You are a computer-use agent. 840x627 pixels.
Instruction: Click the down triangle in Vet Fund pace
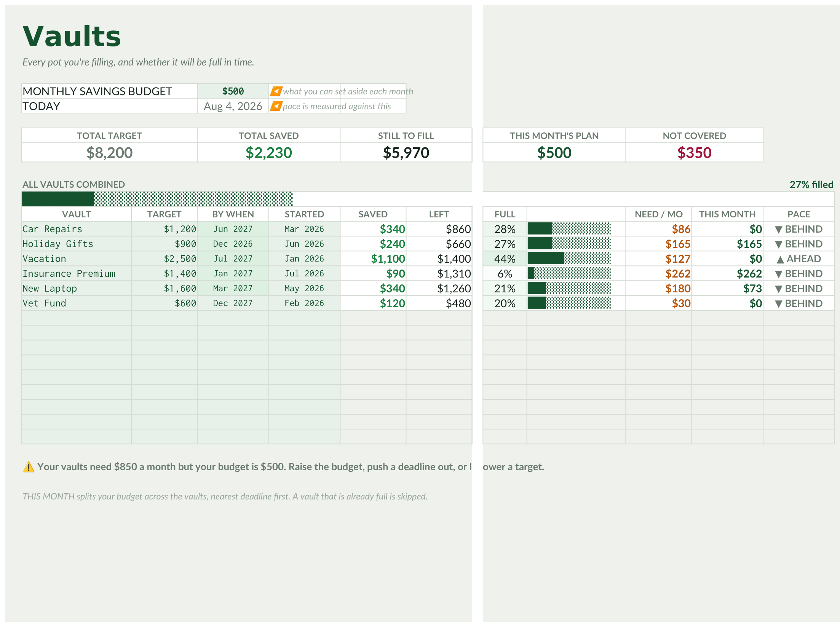click(x=779, y=304)
